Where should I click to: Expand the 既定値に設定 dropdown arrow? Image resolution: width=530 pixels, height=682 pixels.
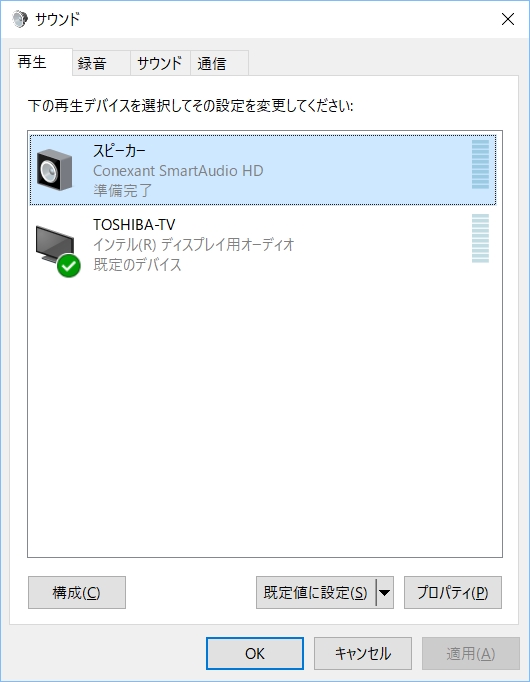pos(385,592)
